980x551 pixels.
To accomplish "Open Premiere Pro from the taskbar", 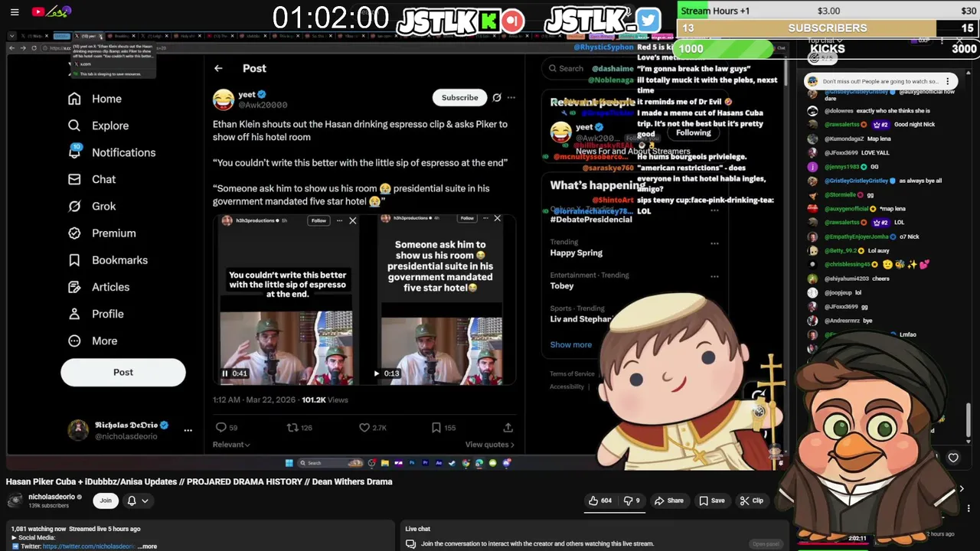I will click(x=425, y=463).
